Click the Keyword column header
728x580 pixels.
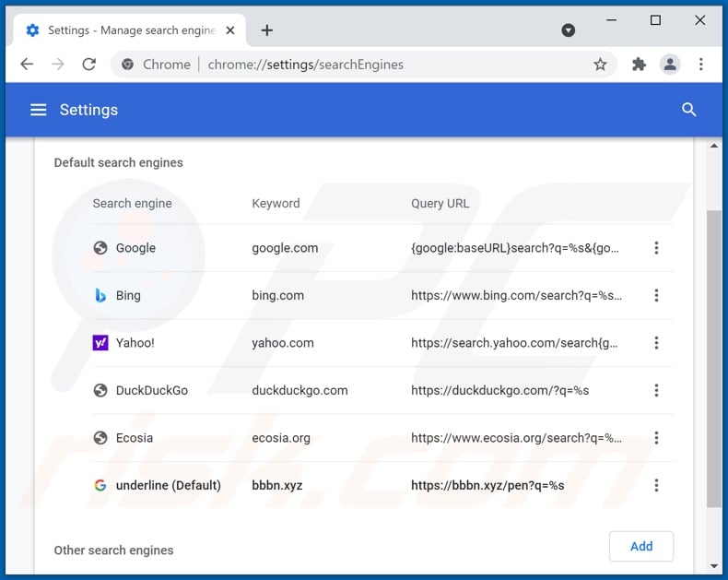point(276,203)
